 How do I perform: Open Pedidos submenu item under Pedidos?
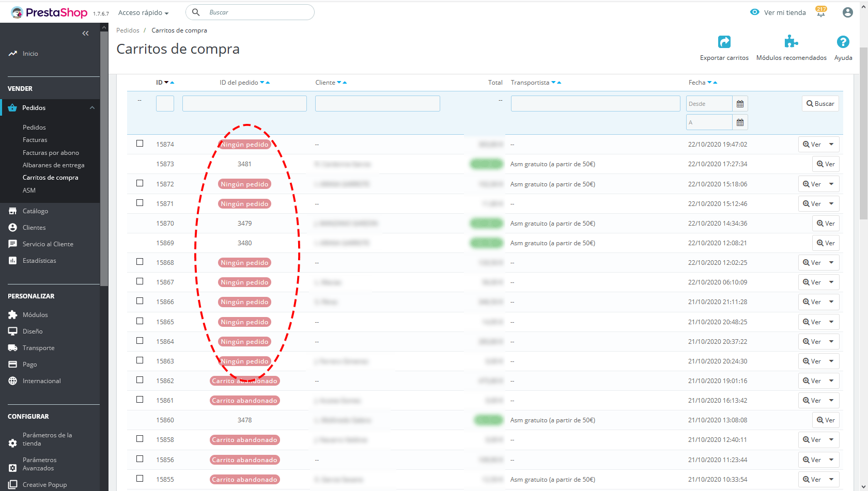[x=34, y=128]
